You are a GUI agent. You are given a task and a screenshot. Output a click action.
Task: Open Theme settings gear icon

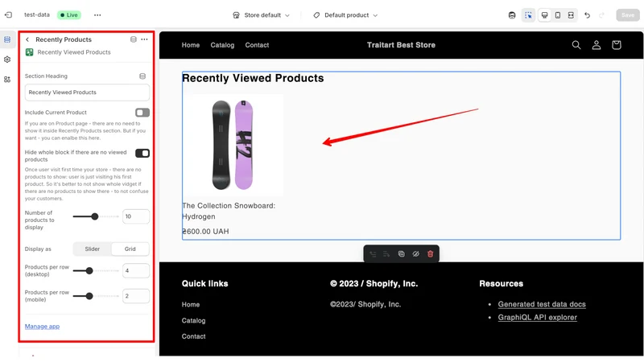7,60
